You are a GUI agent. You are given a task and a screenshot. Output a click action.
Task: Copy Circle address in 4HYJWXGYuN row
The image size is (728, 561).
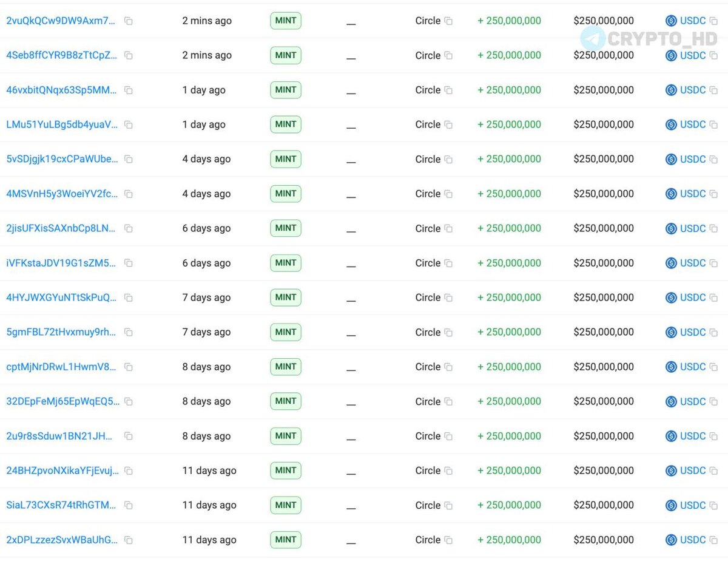pyautogui.click(x=448, y=297)
